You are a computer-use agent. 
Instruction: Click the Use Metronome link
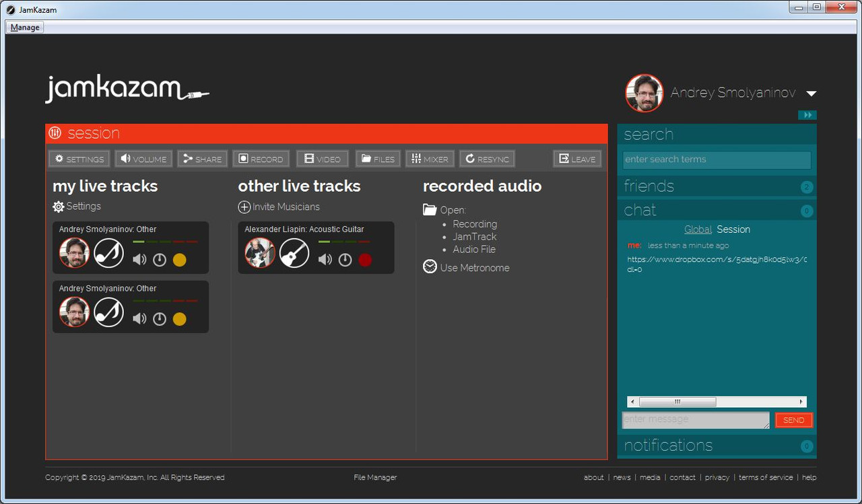pyautogui.click(x=475, y=268)
